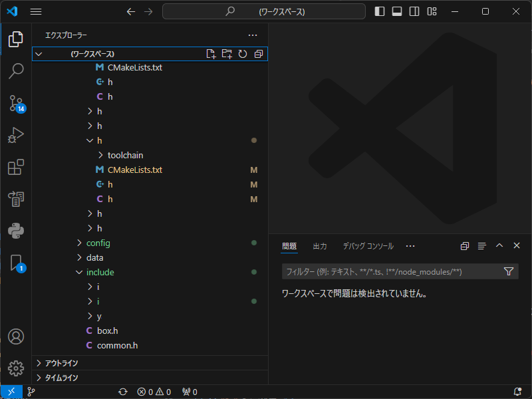Expand the Outline section
This screenshot has width=532, height=399.
[150, 363]
